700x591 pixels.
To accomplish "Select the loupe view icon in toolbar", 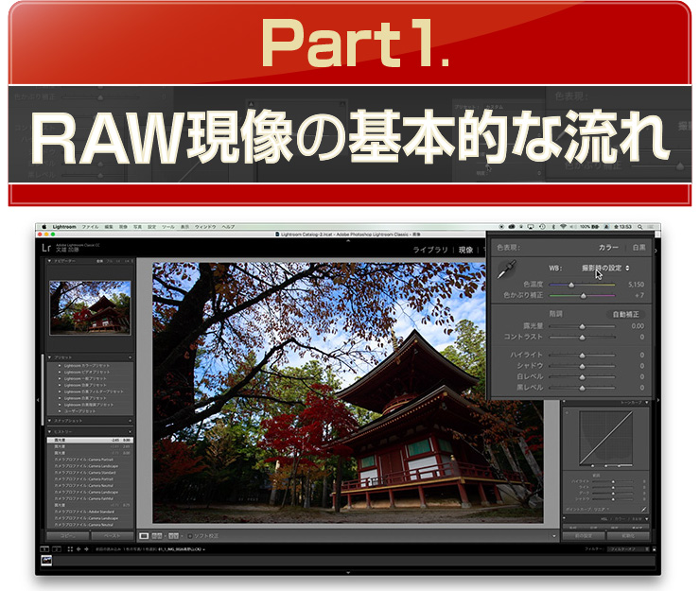I will (144, 535).
